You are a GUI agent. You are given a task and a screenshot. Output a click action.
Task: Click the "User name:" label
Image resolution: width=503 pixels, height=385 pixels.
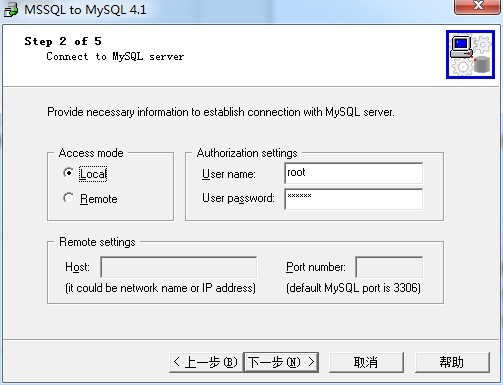(229, 174)
